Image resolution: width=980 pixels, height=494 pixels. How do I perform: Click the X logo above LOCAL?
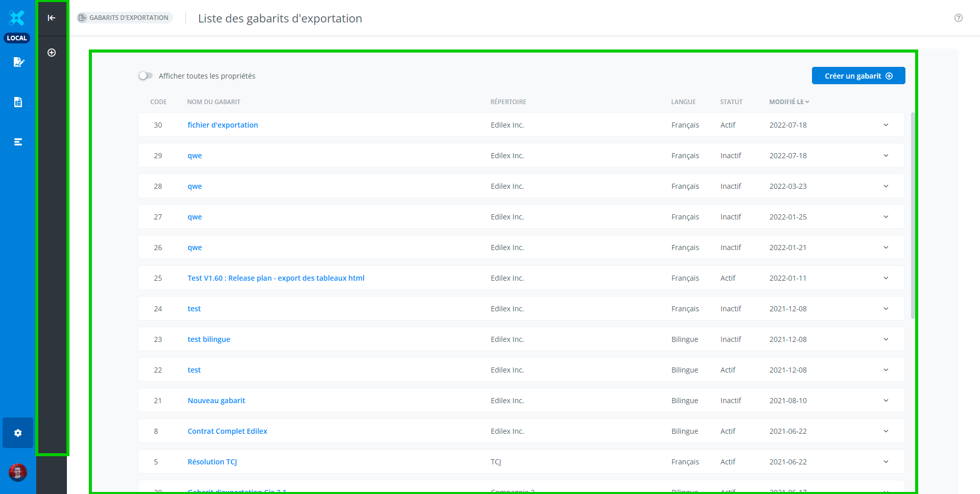[x=17, y=18]
